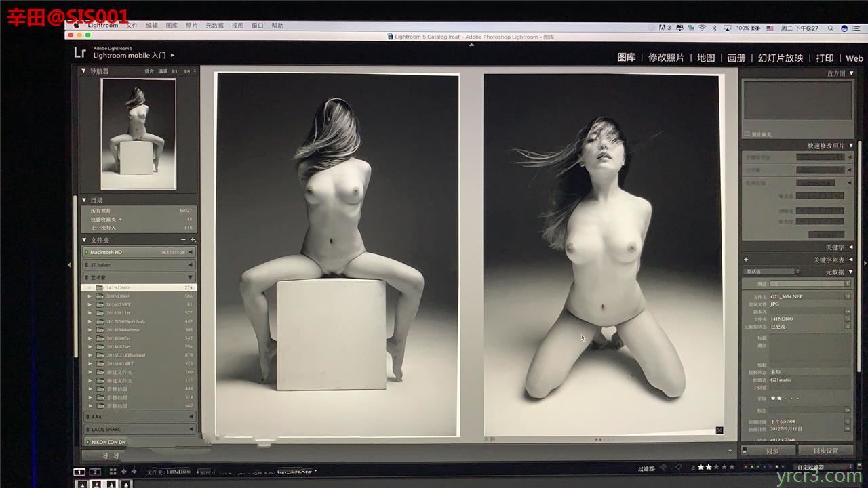Viewport: 868px width, 488px height.
Task: Click the forward arrow in filmstrip bar
Action: [x=134, y=472]
